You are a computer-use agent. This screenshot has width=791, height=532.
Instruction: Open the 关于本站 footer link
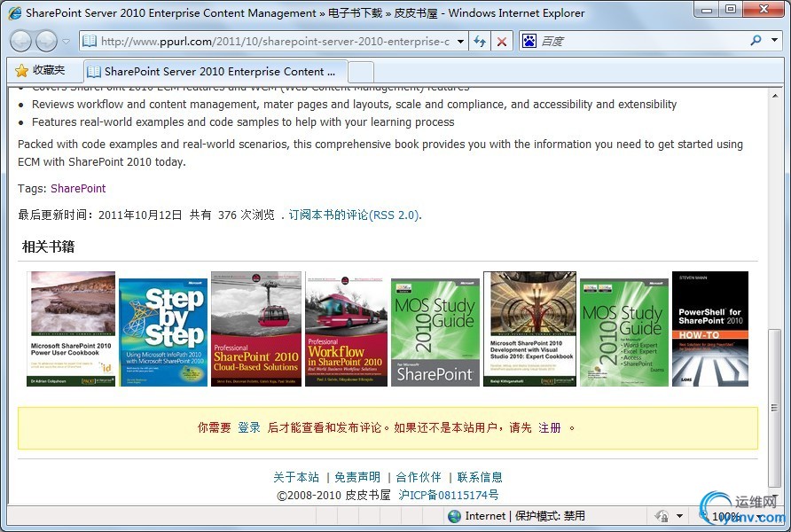(296, 477)
